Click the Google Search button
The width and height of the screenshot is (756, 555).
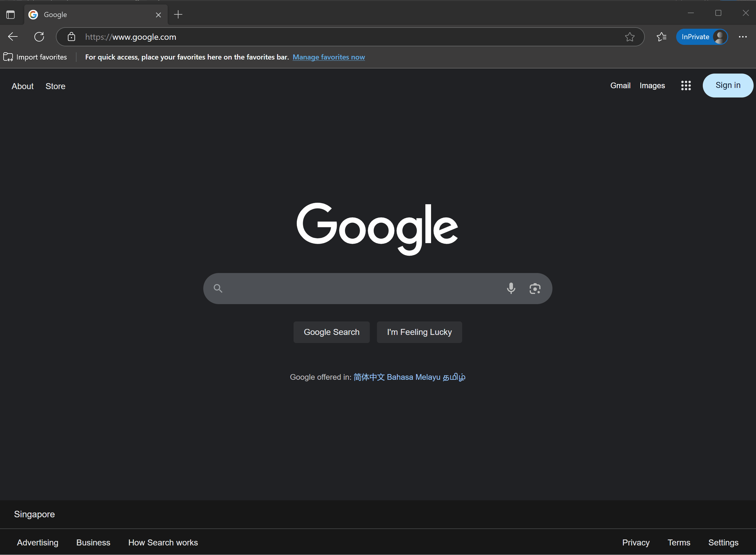click(331, 332)
